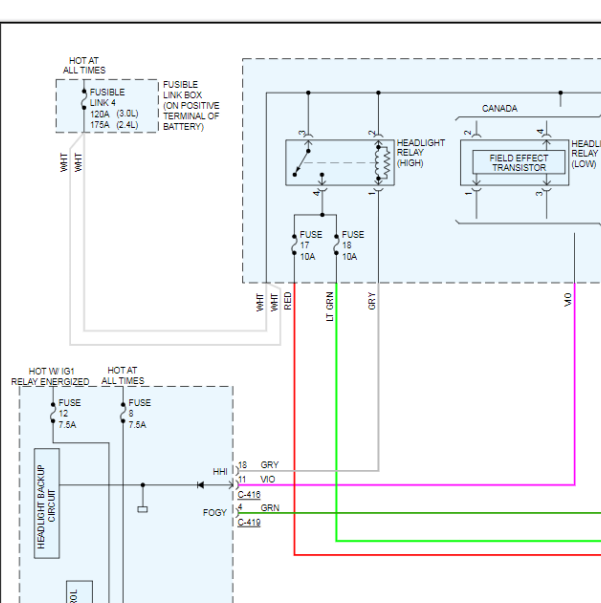The width and height of the screenshot is (601, 603).
Task: Click the Fuse 17 10A symbol
Action: tap(295, 245)
